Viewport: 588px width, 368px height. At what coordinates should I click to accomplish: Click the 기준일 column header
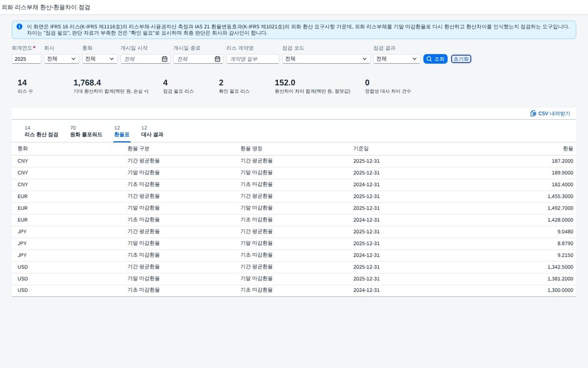click(361, 149)
